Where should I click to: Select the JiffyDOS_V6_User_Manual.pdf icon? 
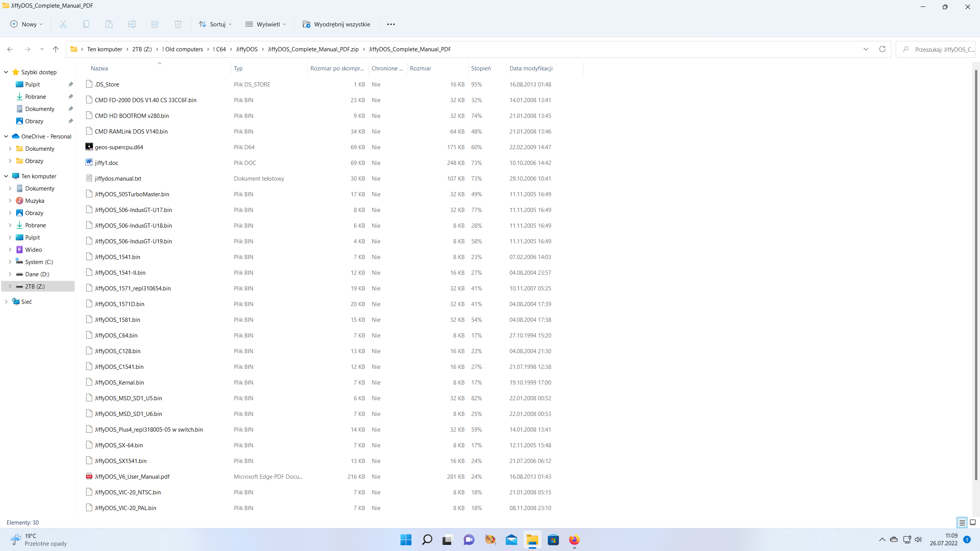89,476
